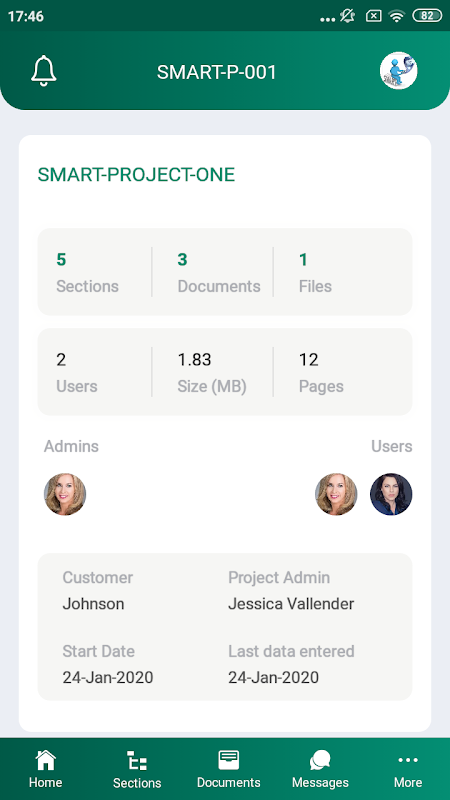The image size is (450, 800).
Task: Open the 5 Sections statistic
Action: pos(87,272)
